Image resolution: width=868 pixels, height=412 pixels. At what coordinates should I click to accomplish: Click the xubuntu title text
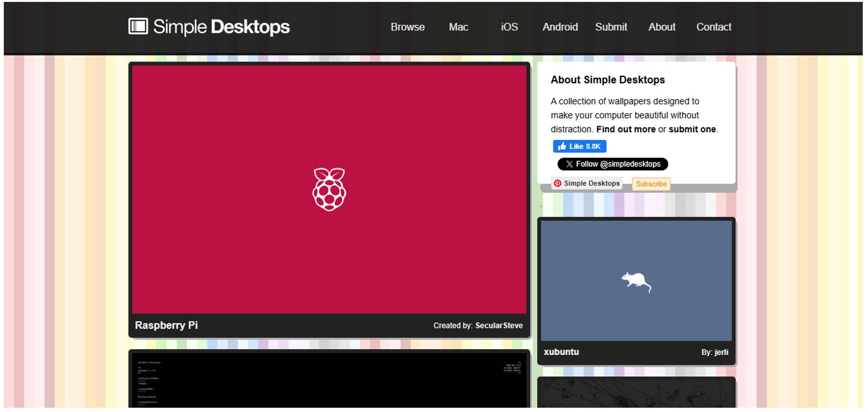561,352
